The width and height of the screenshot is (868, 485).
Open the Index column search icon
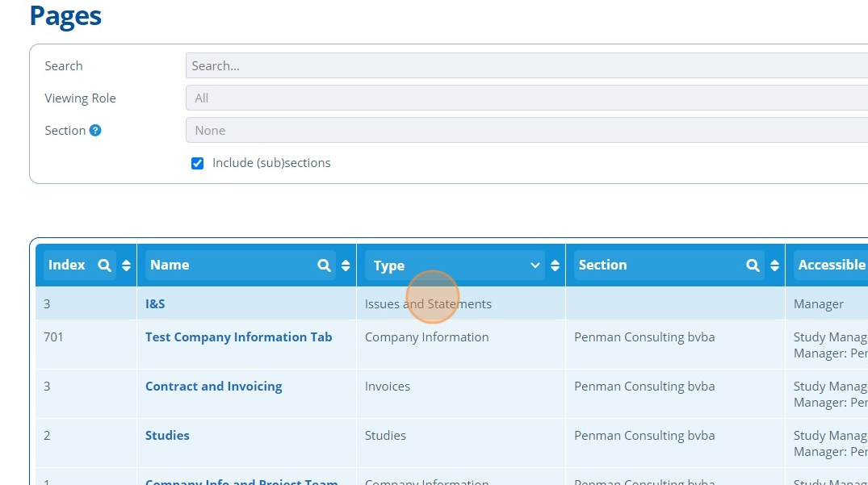(104, 265)
